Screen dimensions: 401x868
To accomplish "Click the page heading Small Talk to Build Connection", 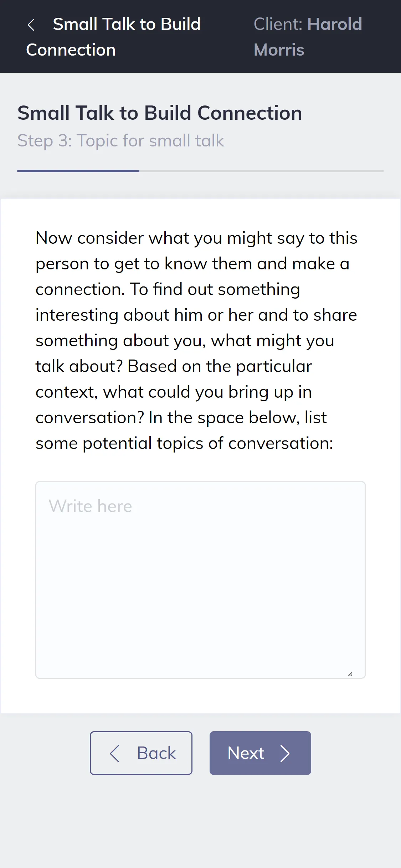I will click(160, 113).
